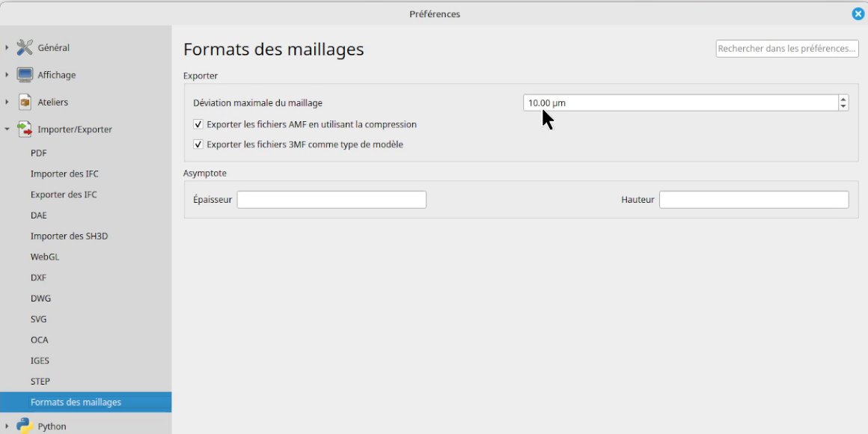Click the Importer/Exporter file icon
This screenshot has width=868, height=434.
25,129
